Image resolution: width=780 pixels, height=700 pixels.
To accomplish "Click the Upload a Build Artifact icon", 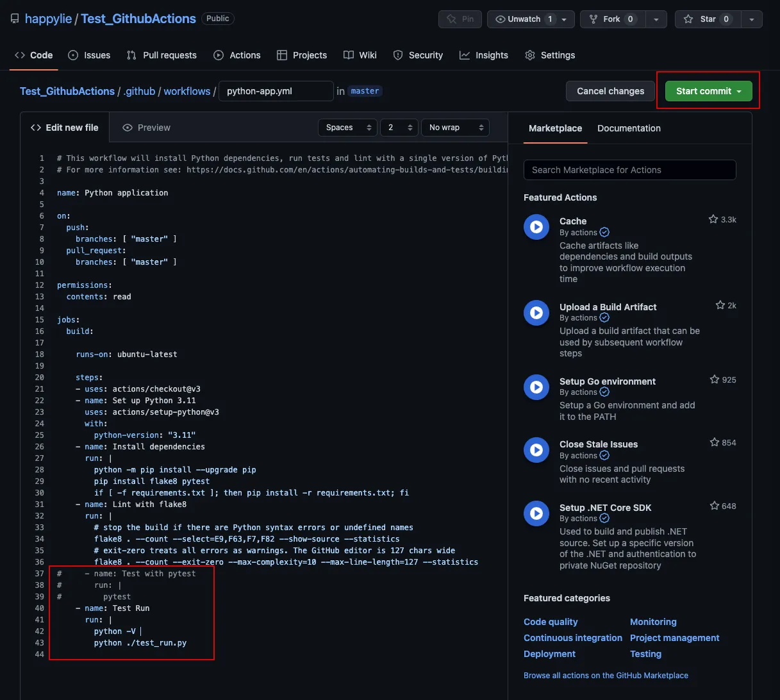I will pos(536,313).
